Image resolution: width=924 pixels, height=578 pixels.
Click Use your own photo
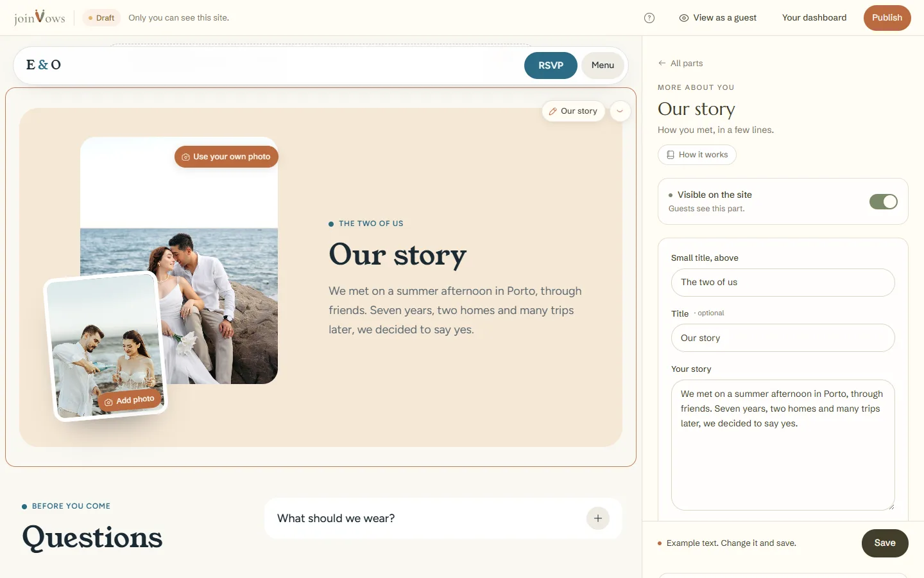(227, 157)
